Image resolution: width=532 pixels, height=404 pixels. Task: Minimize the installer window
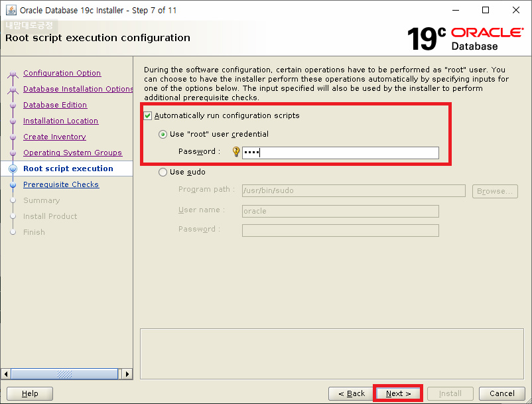click(x=456, y=10)
